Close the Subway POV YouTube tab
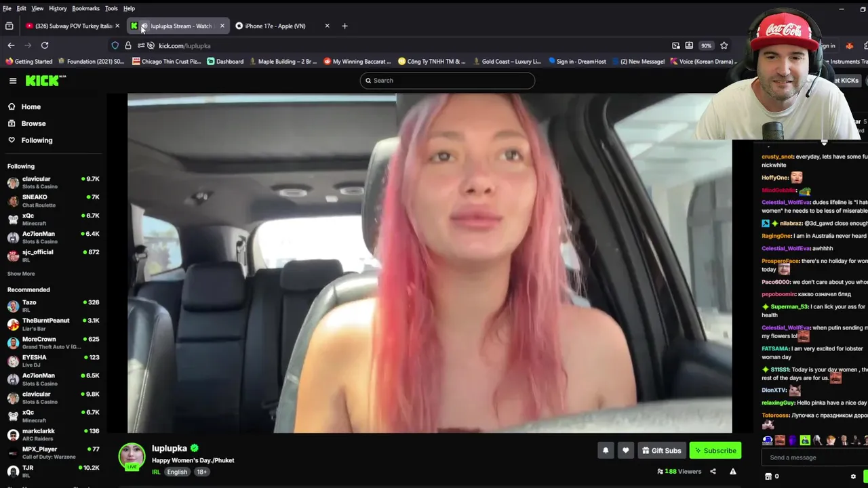The width and height of the screenshot is (868, 488). click(117, 26)
